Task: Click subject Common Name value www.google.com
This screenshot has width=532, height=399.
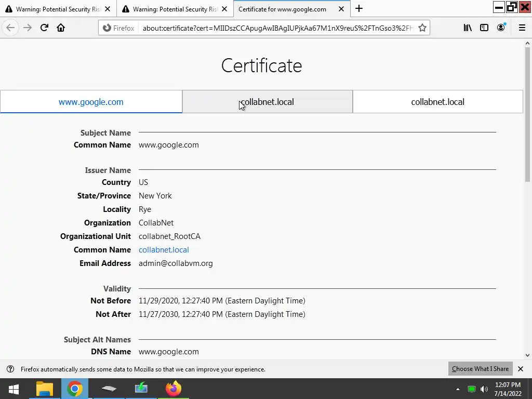Action: (x=169, y=145)
